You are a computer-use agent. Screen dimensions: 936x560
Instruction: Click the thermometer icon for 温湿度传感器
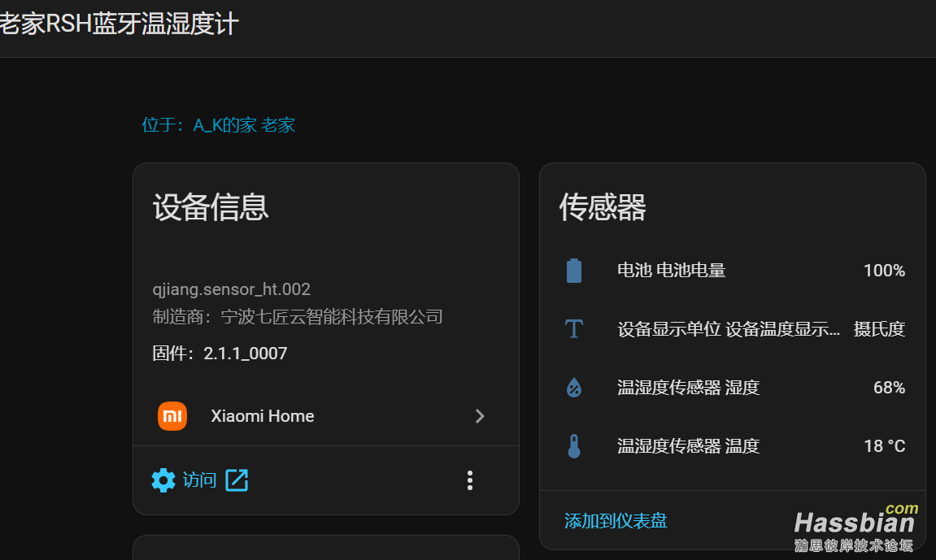pos(575,445)
